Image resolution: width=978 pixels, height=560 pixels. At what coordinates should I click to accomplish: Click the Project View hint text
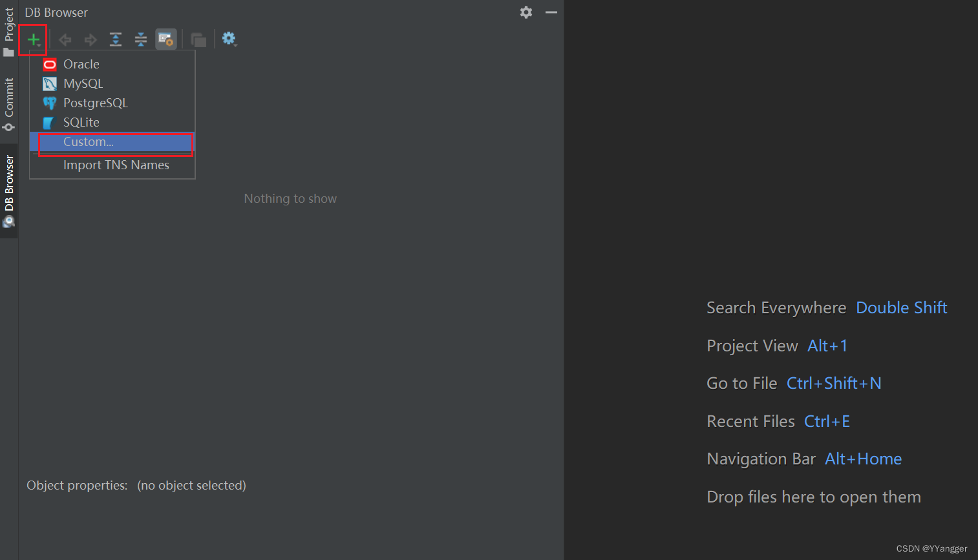tap(752, 346)
